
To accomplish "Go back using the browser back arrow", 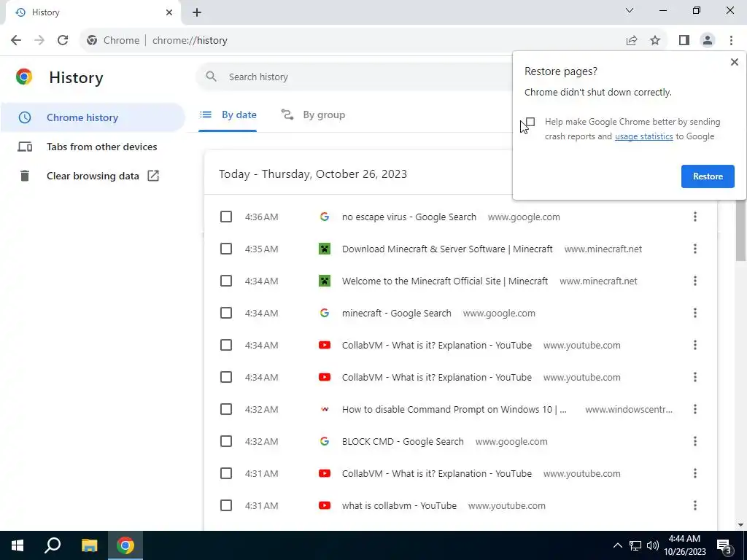I will click(16, 41).
